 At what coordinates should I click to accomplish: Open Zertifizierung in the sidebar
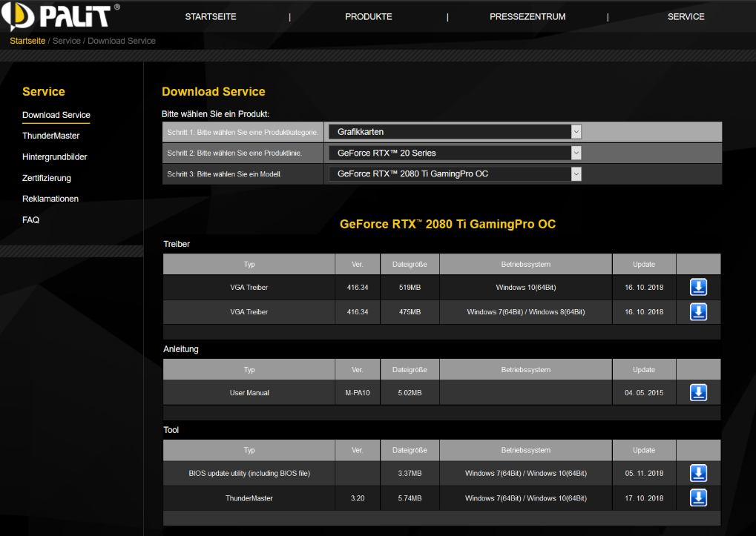pos(46,178)
